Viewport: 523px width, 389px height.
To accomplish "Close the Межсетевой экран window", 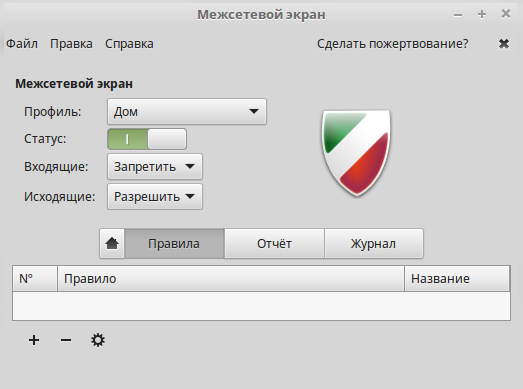I will click(506, 14).
